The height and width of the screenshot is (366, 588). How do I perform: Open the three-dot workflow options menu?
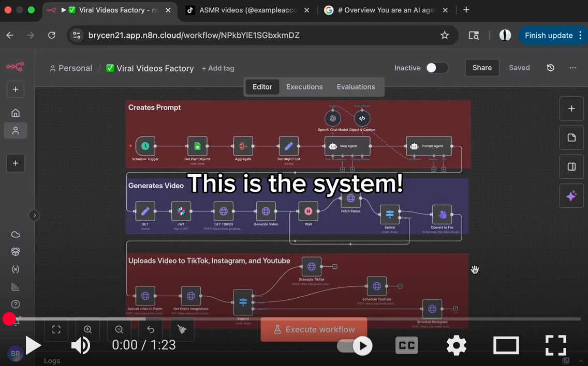point(572,68)
